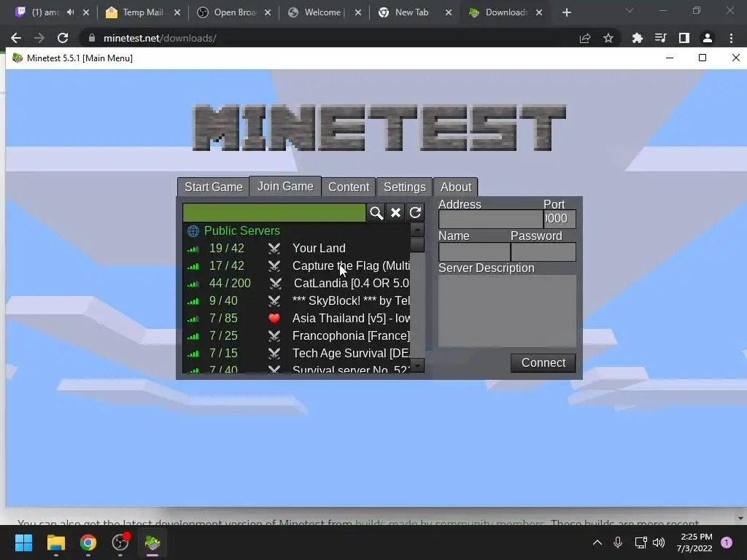This screenshot has width=747, height=560.
Task: Open the Content tab
Action: point(349,187)
